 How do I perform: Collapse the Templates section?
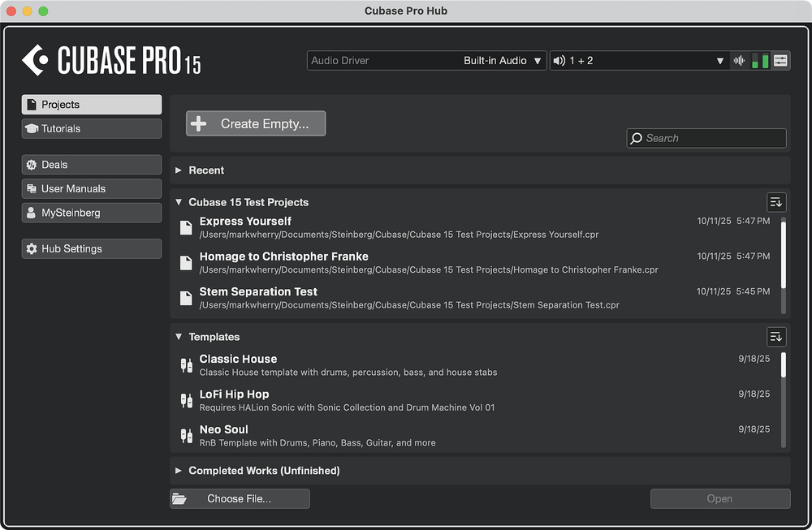(179, 337)
